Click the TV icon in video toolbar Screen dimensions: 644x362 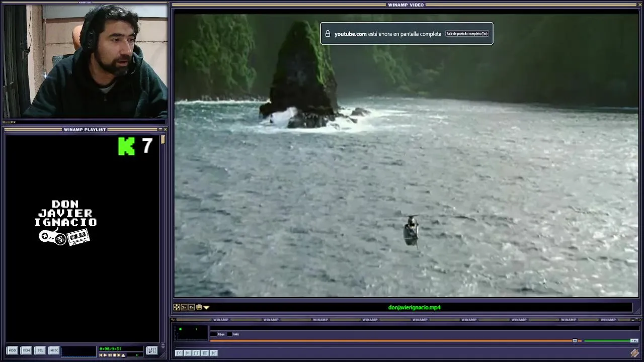click(x=199, y=307)
